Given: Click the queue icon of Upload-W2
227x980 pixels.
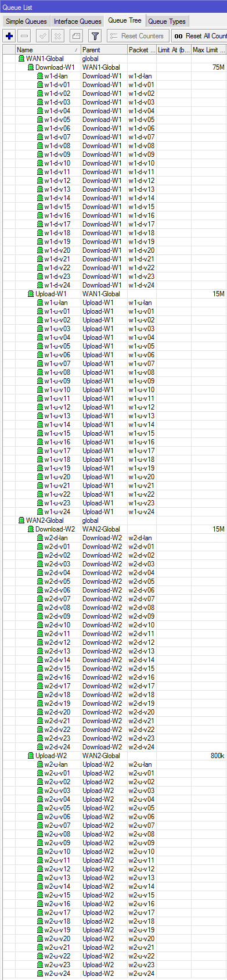Looking at the screenshot, I should tap(31, 756).
